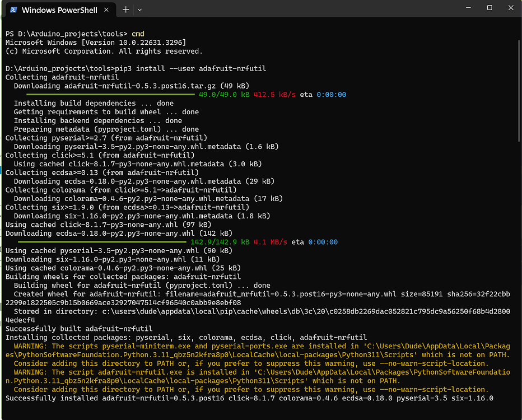The height and width of the screenshot is (420, 522).
Task: Minimize the terminal window
Action: point(468,7)
